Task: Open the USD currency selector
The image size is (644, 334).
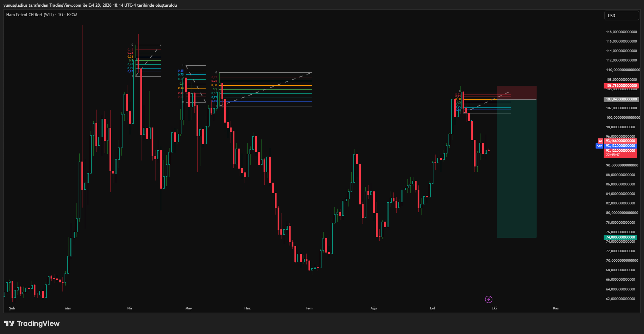Action: click(622, 15)
